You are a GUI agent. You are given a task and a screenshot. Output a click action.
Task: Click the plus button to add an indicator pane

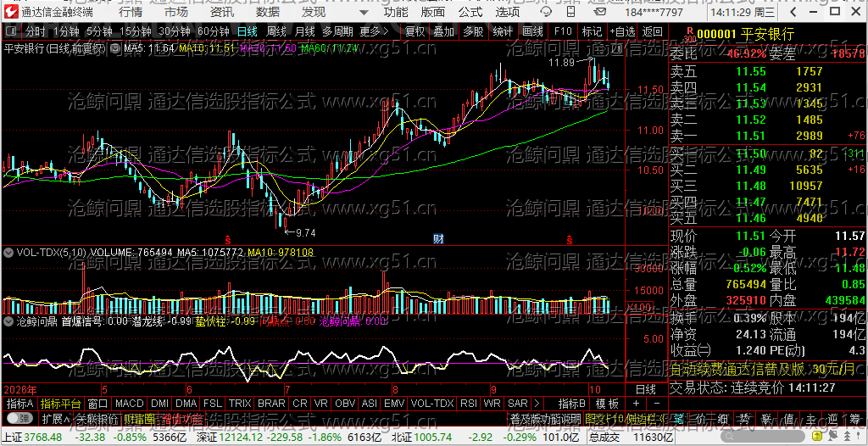tap(636, 404)
